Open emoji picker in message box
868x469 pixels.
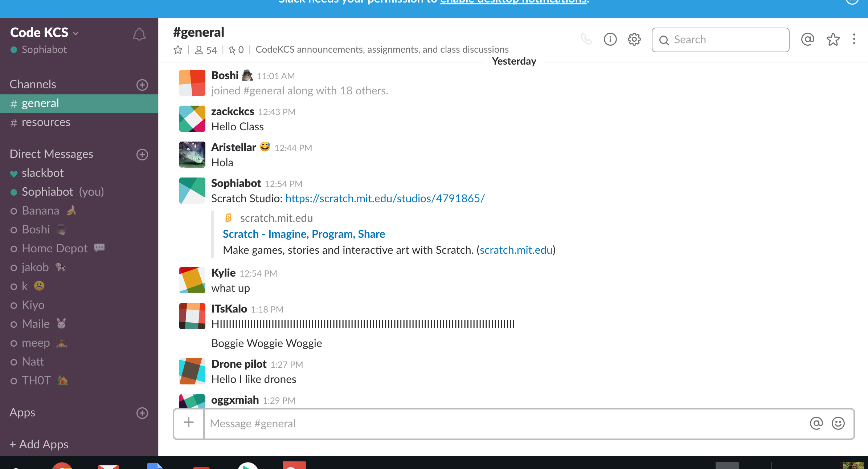pos(838,423)
